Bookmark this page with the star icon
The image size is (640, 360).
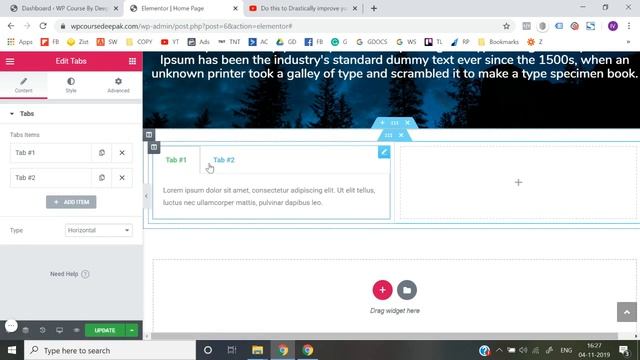[506, 26]
